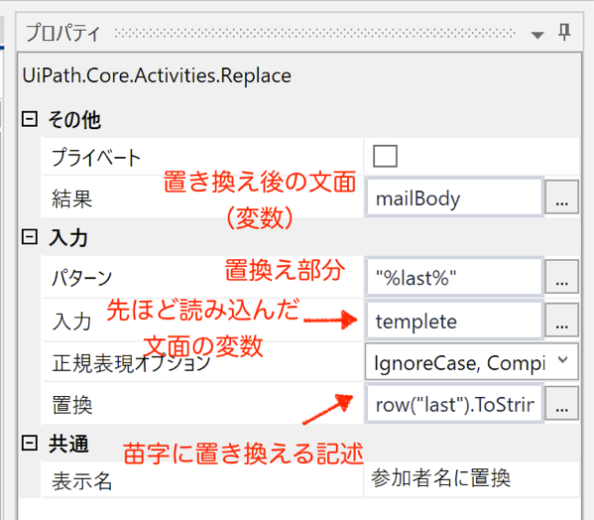Pin the プロパティ panel with pushpin icon
The height and width of the screenshot is (520, 594).
(x=564, y=33)
